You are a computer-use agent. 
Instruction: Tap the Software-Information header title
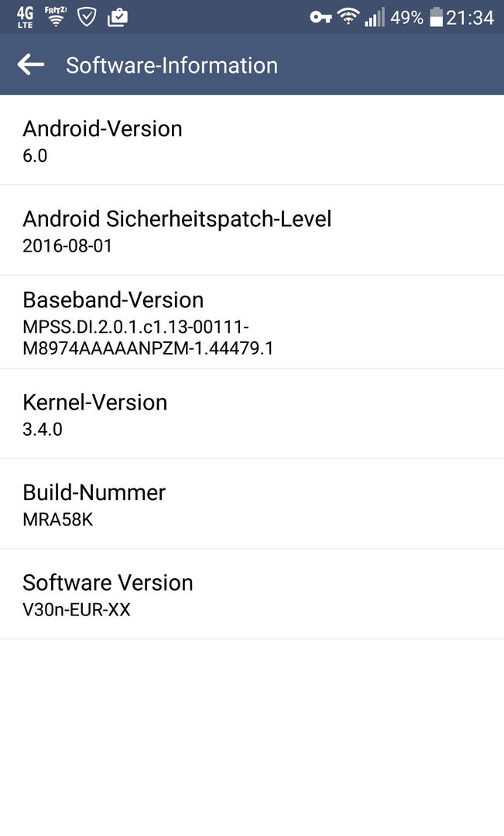tap(172, 65)
